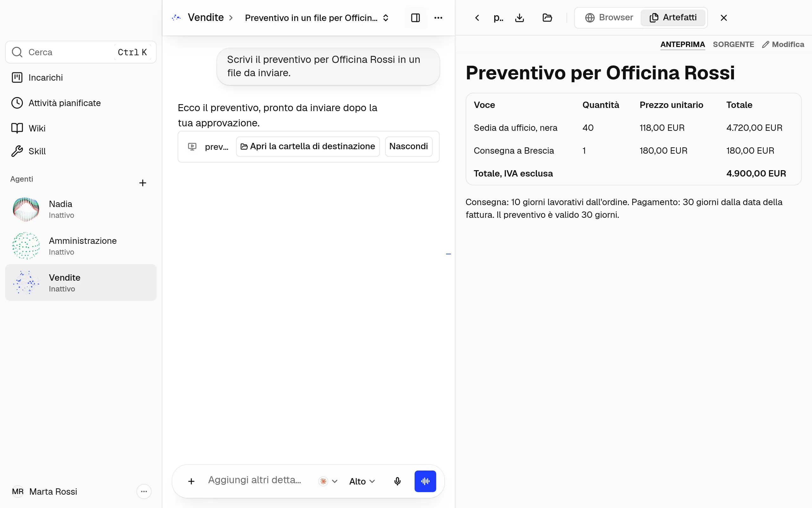The height and width of the screenshot is (508, 812).
Task: Click the Cerca search field
Action: click(x=81, y=52)
